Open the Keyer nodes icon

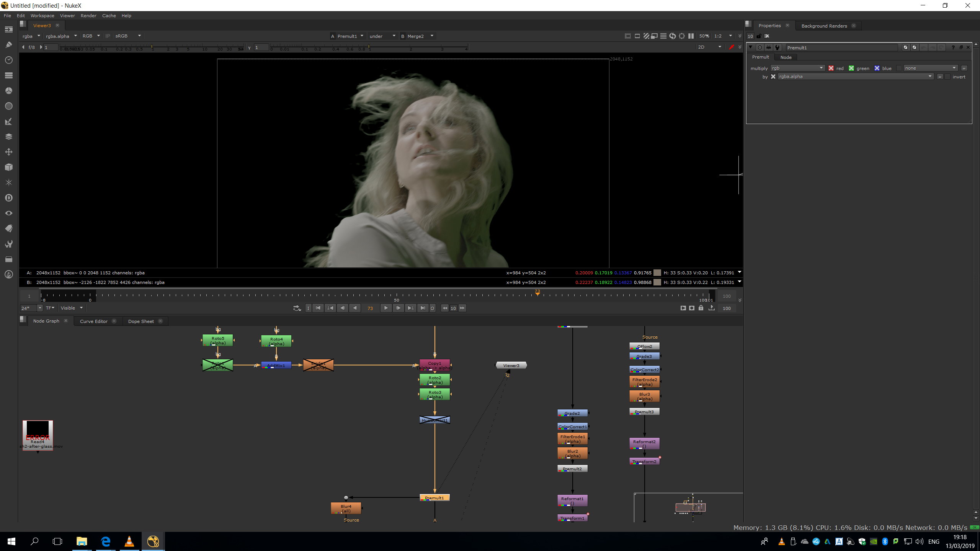(8, 121)
